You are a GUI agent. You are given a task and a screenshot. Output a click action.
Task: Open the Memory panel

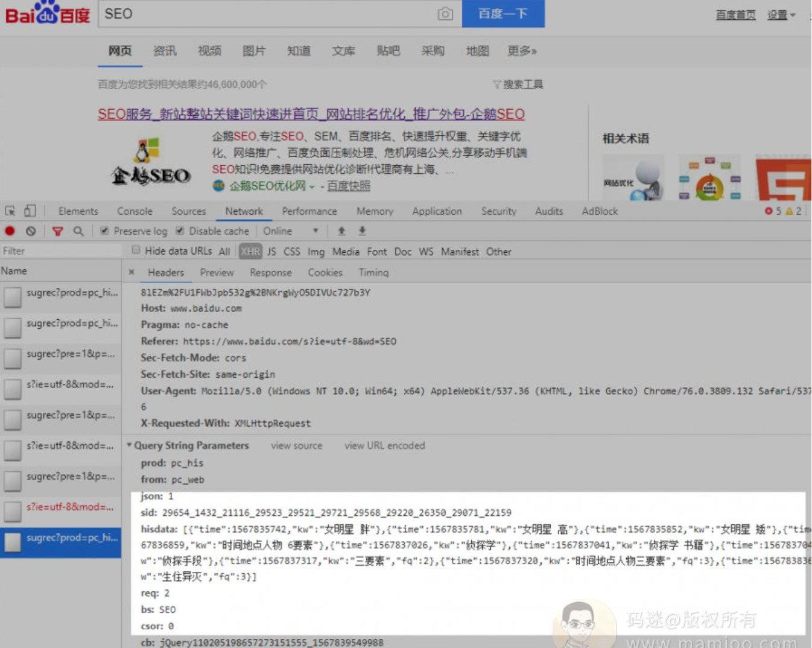(375, 211)
